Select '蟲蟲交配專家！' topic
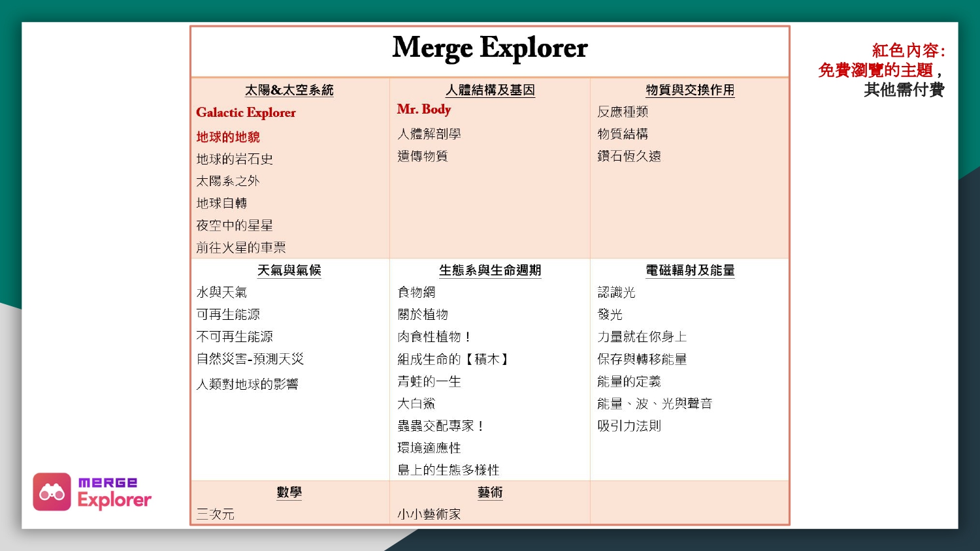Screen dimensions: 980x551 441,426
